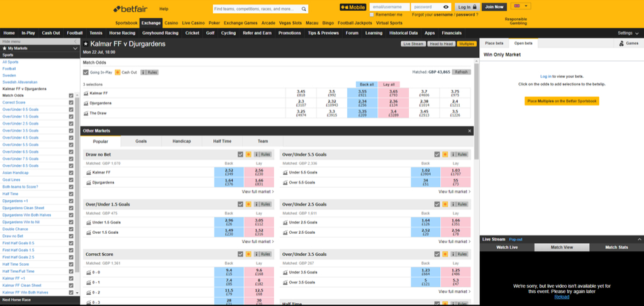The width and height of the screenshot is (644, 306).
Task: Click Over/Under 2.5 Goals cash out icon
Action: 445,204
